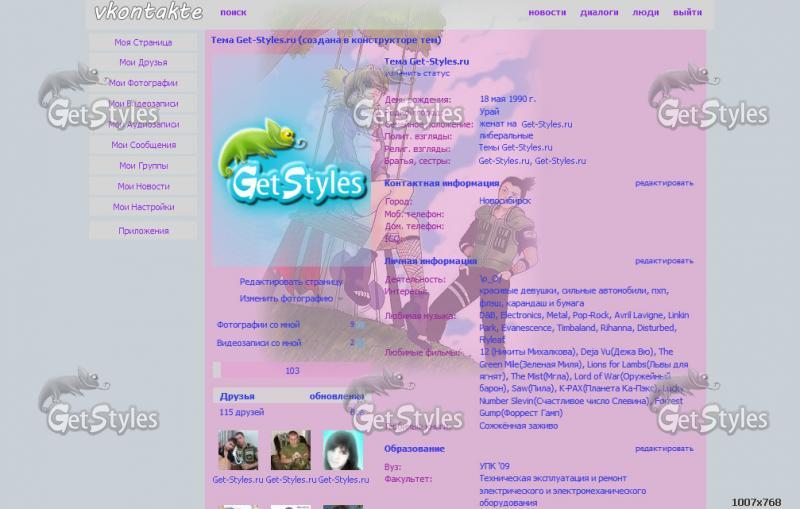The height and width of the screenshot is (509, 800).
Task: Go to Моя Страница in the sidebar
Action: click(143, 42)
